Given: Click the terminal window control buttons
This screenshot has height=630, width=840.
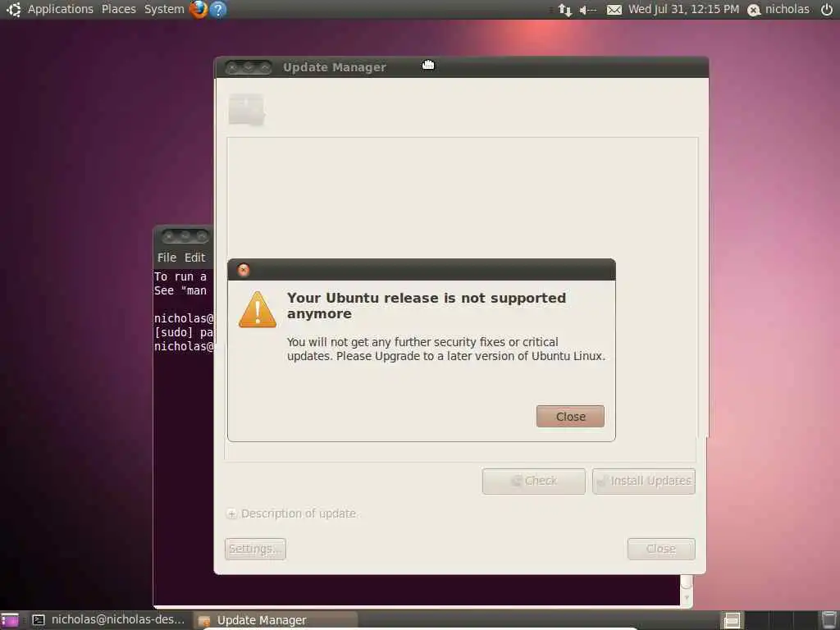Looking at the screenshot, I should 185,235.
